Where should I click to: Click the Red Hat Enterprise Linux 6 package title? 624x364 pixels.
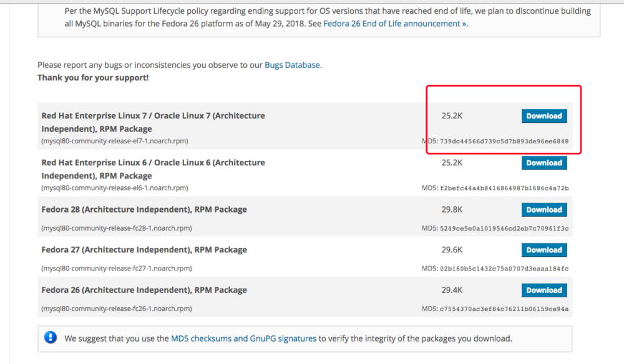point(154,169)
